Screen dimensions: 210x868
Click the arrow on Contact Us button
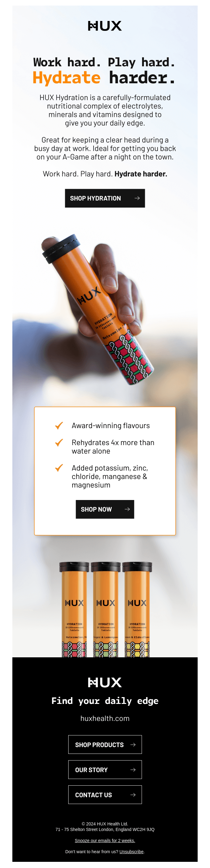click(x=133, y=795)
